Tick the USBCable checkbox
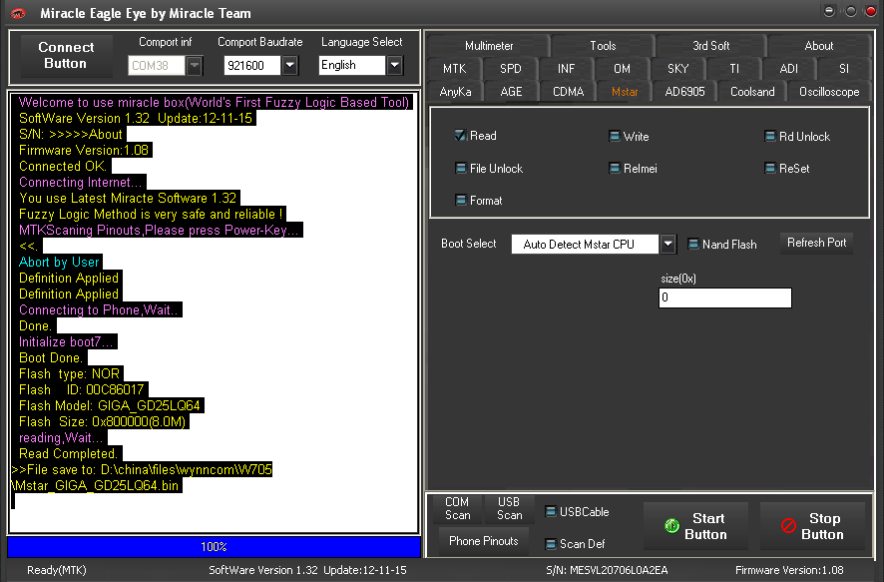Viewport: 884px width, 582px height. pos(551,512)
